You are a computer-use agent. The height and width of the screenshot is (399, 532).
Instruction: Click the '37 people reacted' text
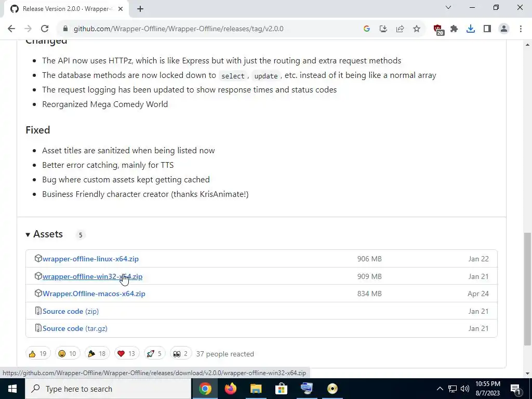pos(225,354)
